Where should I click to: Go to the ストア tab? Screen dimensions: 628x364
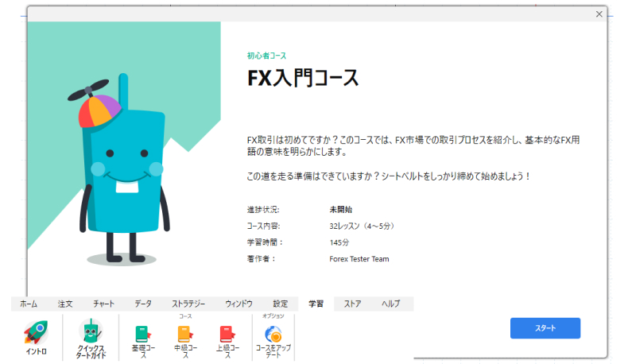tap(352, 304)
